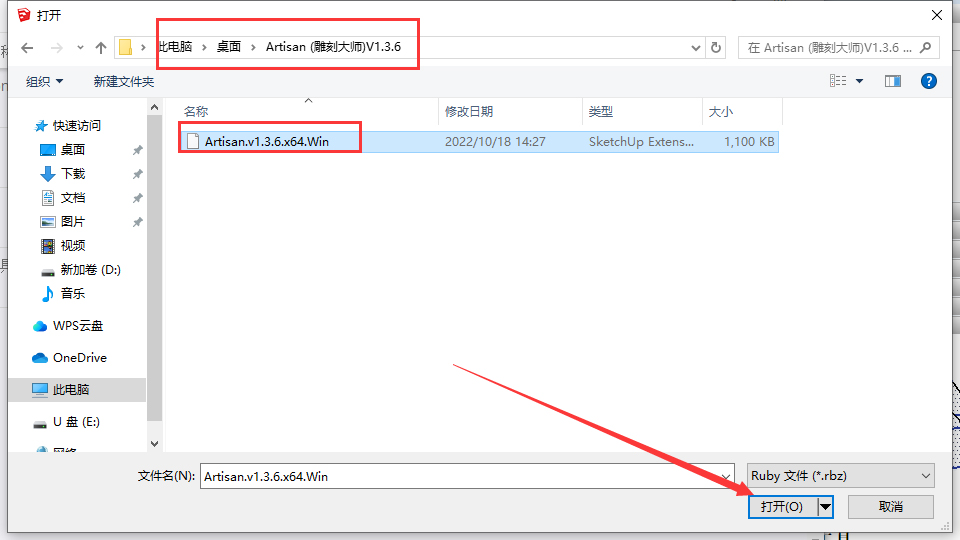Click the monitor icon for 此电脑
Image resolution: width=960 pixels, height=540 pixels.
40,389
